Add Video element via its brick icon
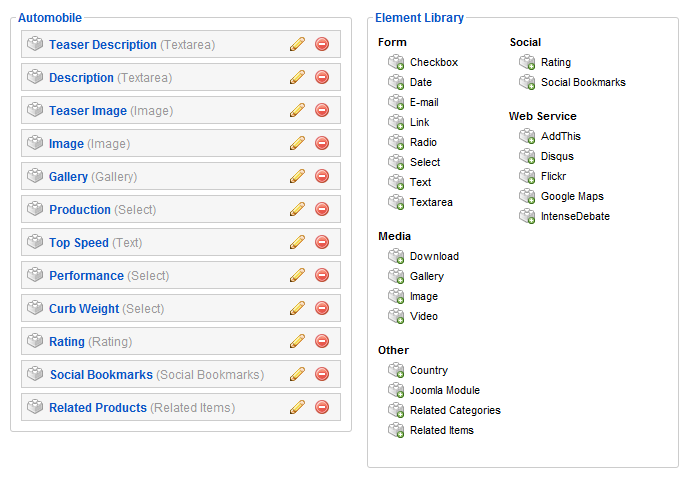The width and height of the screenshot is (689, 478). (x=396, y=316)
